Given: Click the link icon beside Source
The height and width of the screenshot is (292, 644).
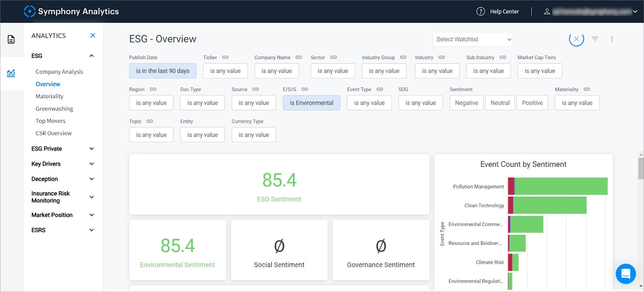Looking at the screenshot, I should 256,89.
